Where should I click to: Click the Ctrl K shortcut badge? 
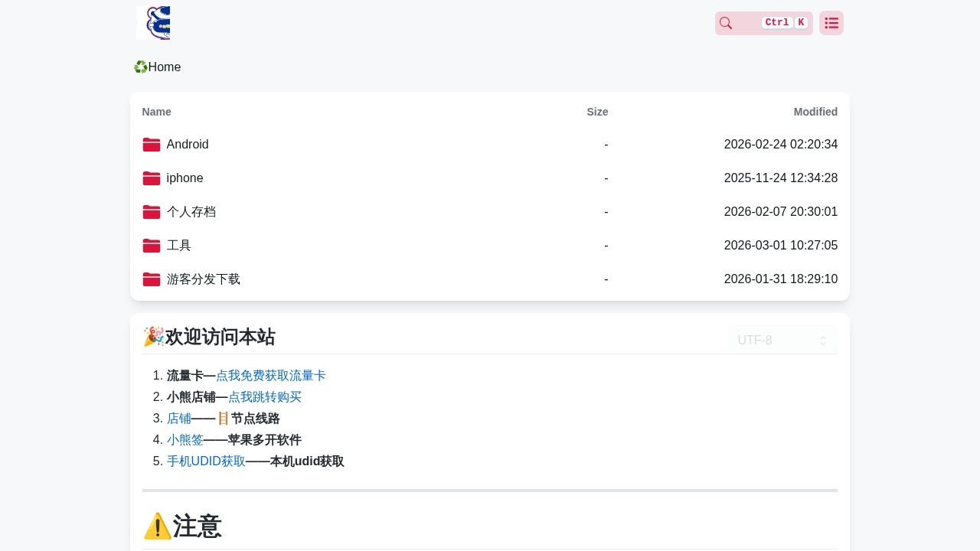pyautogui.click(x=785, y=22)
